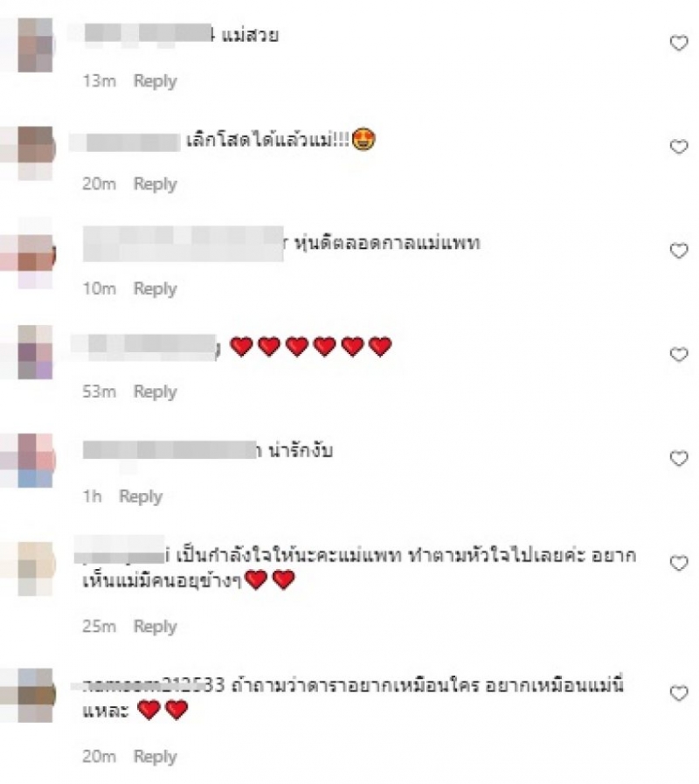
Task: Open username ending in 33 at bottom
Action: (x=154, y=685)
